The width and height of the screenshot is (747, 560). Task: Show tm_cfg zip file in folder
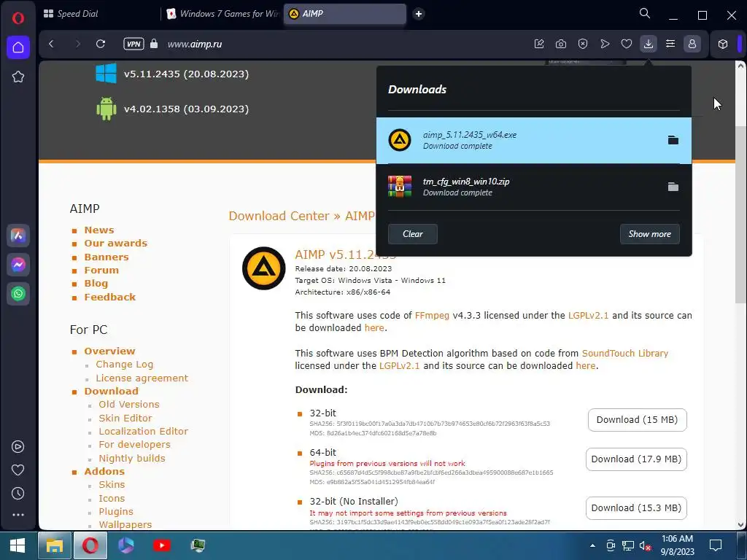673,187
